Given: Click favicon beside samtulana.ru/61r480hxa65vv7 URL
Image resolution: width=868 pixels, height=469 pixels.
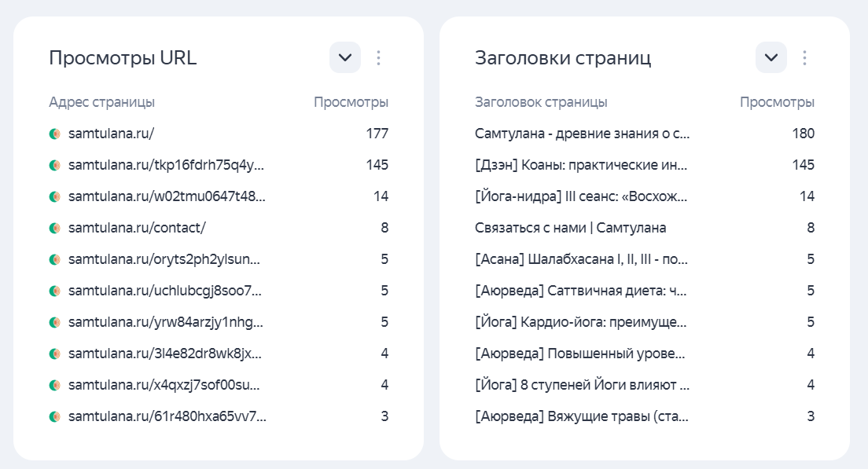Looking at the screenshot, I should (x=55, y=416).
